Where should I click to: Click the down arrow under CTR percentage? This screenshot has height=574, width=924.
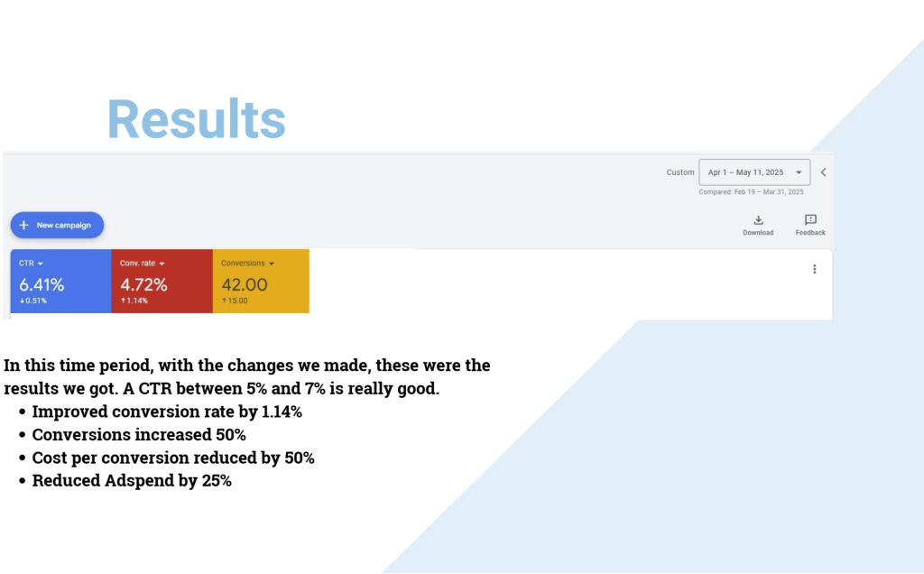22,301
